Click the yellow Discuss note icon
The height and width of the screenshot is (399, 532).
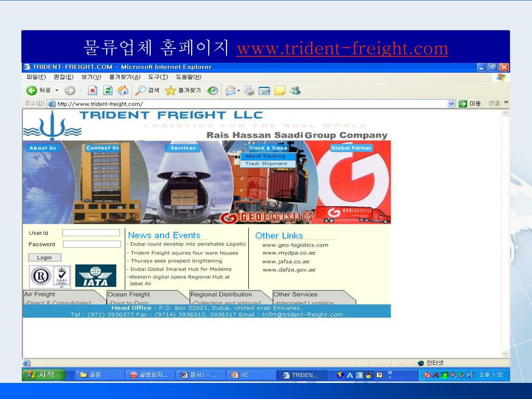click(x=280, y=90)
